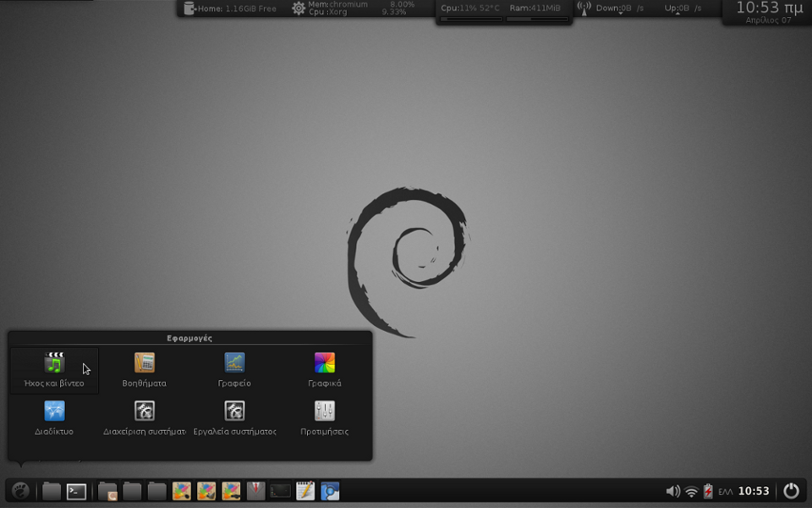Launch the blue Chromium browser icon
812x508 pixels.
[330, 491]
